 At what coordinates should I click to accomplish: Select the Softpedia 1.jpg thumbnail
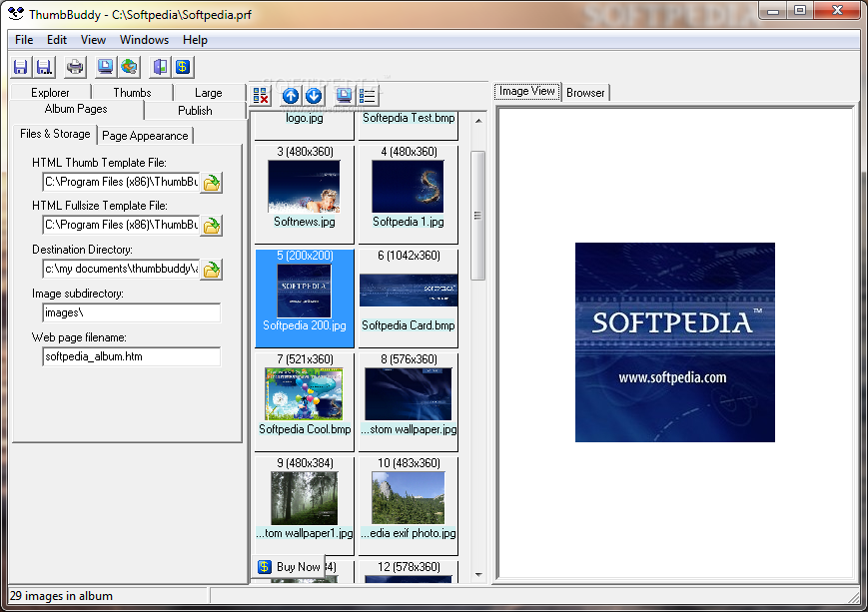(x=408, y=194)
